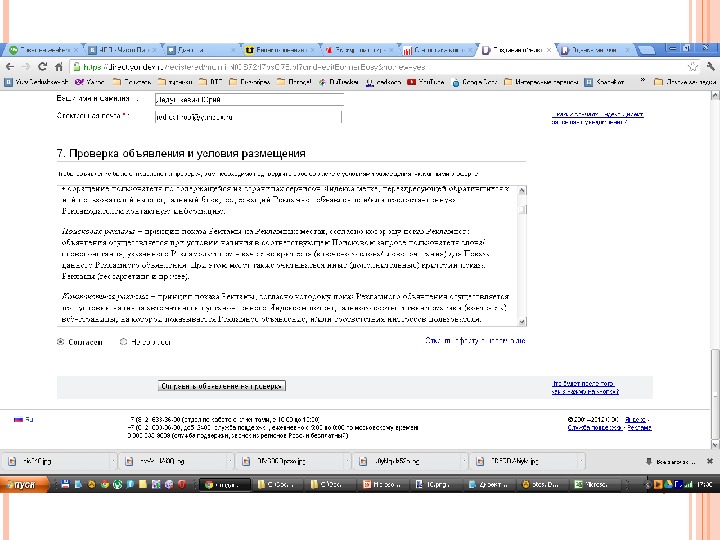The image size is (720, 540).
Task: Open Excel window in taskbar
Action: (595, 484)
